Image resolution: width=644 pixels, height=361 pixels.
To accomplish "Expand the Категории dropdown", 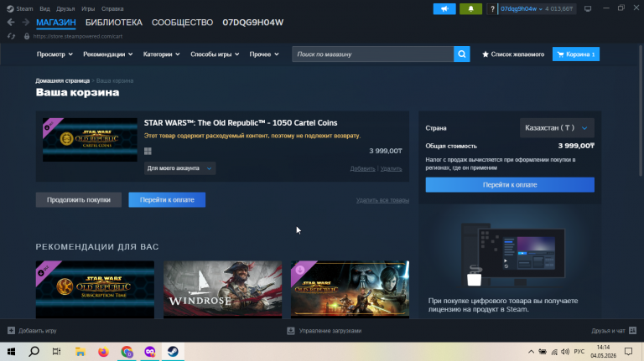I will pyautogui.click(x=161, y=54).
